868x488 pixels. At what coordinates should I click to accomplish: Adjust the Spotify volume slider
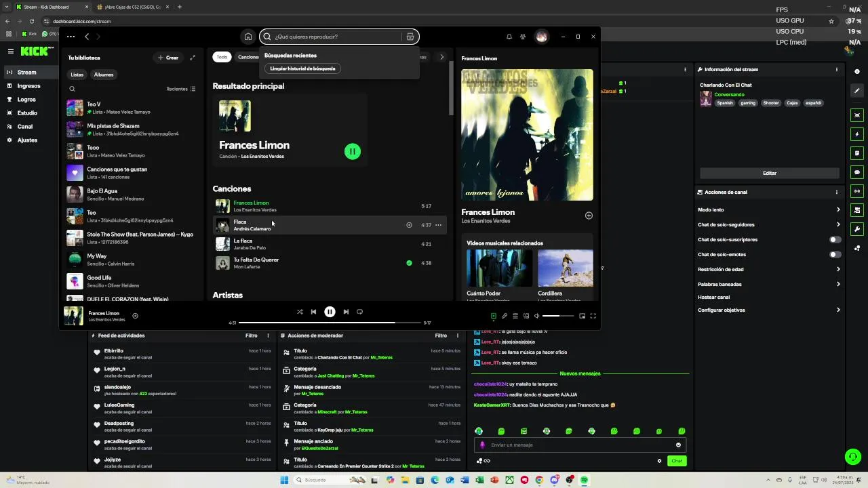558,316
